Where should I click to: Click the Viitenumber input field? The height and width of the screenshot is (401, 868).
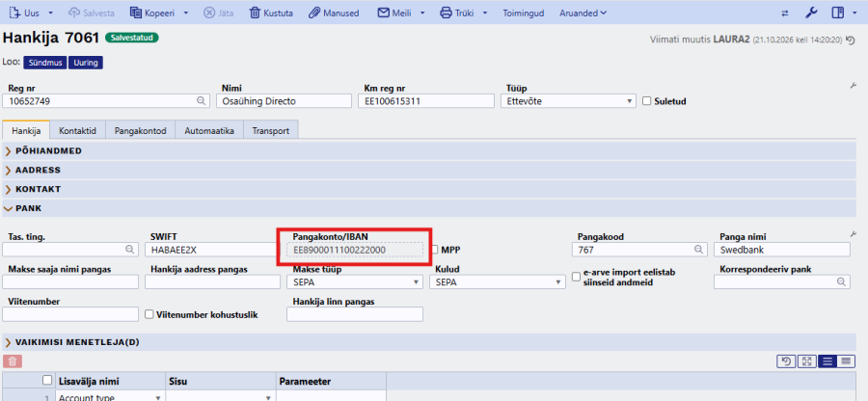point(70,314)
